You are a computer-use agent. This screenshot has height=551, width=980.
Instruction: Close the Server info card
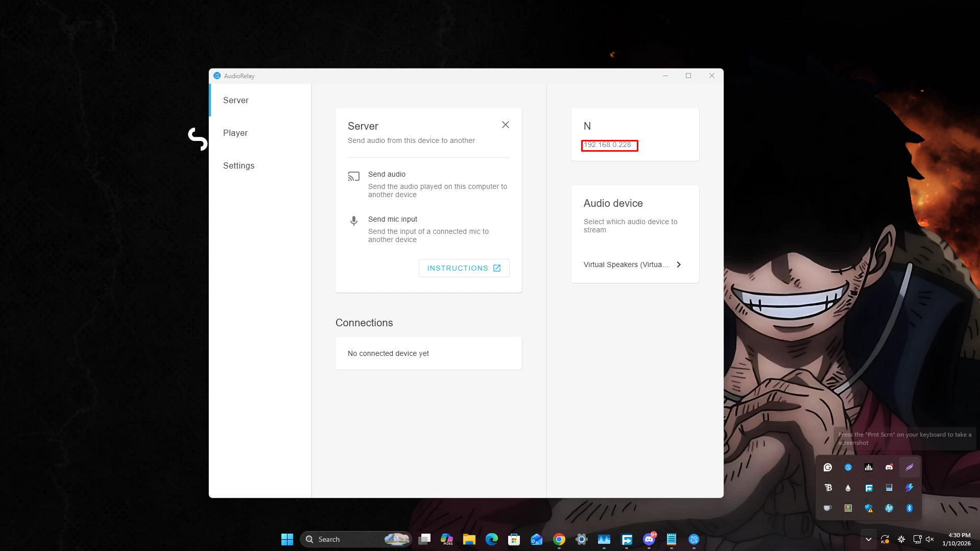[505, 125]
